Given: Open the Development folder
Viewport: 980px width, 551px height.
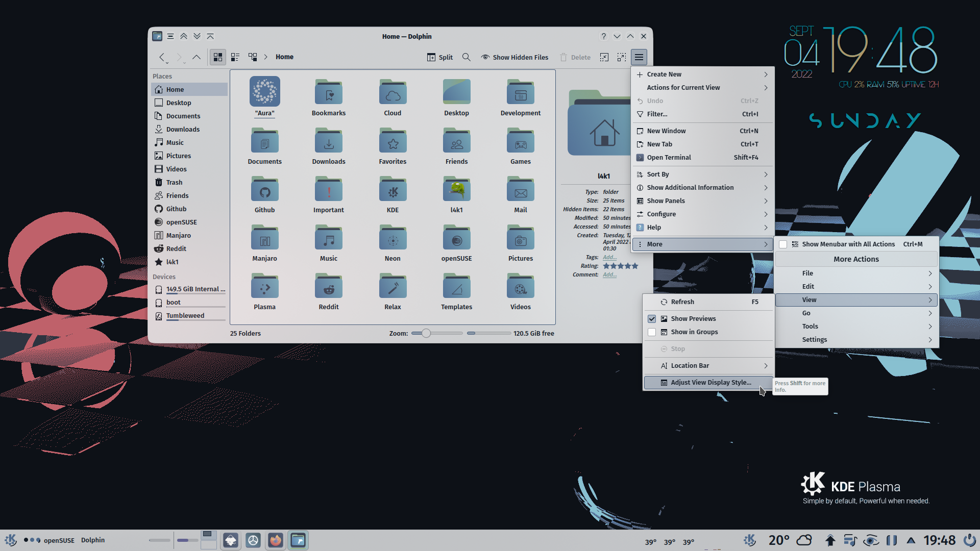Looking at the screenshot, I should click(521, 97).
